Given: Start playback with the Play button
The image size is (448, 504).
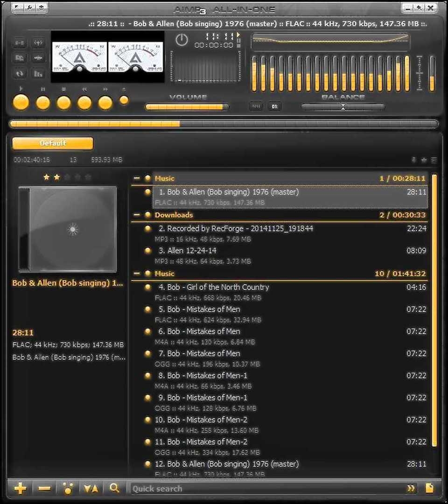Looking at the screenshot, I should pos(21,102).
